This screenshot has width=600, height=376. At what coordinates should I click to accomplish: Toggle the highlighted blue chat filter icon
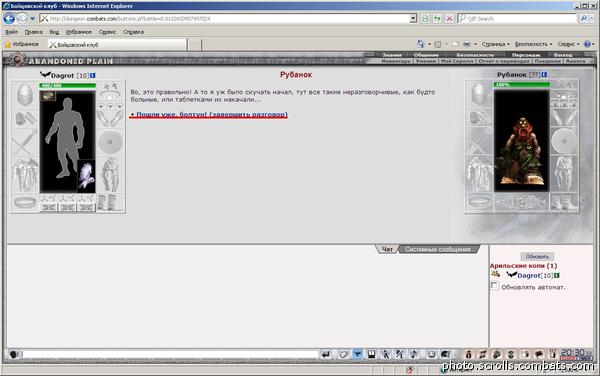click(357, 354)
